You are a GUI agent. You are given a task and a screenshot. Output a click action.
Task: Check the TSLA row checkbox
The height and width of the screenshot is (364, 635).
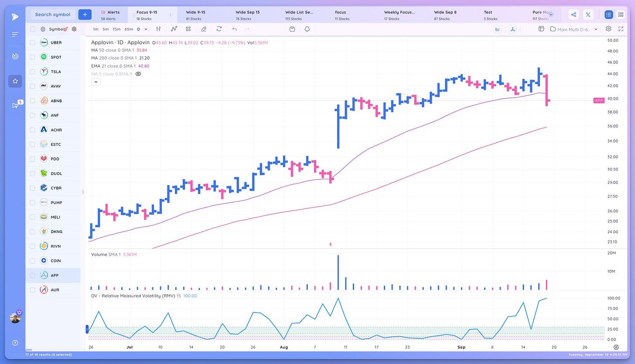click(x=32, y=71)
